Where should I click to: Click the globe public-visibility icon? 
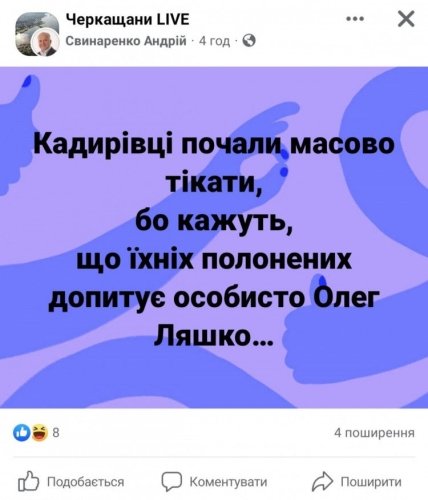pos(250,41)
